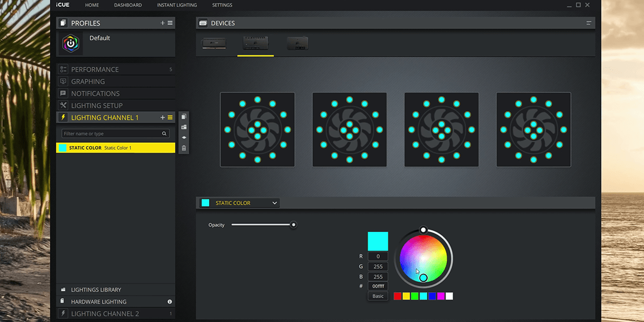644x322 pixels.
Task: Click the Lighting Setup wrench icon
Action: pyautogui.click(x=63, y=105)
